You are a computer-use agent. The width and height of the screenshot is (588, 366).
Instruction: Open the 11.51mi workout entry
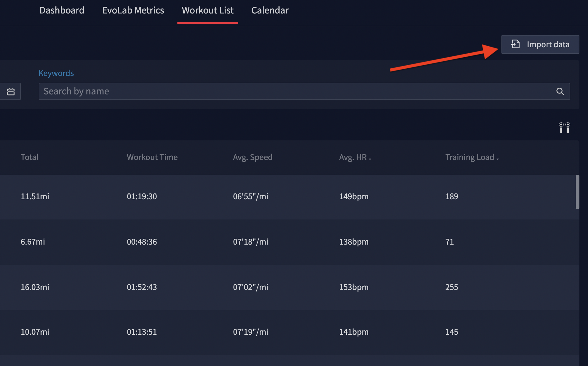point(35,196)
